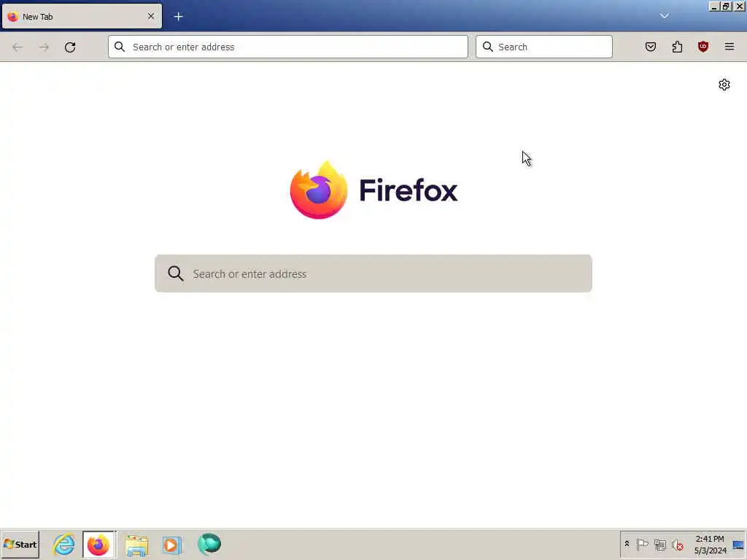Click magnifier icon in toolbar Search box
This screenshot has height=560, width=747.
click(x=488, y=47)
